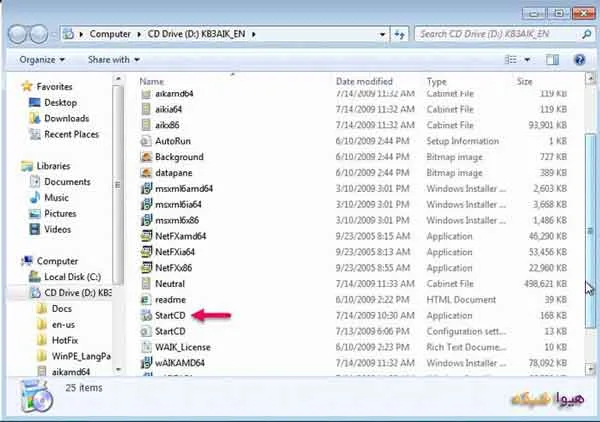Open Music library in navigation pane
This screenshot has width=600, height=422.
click(56, 198)
